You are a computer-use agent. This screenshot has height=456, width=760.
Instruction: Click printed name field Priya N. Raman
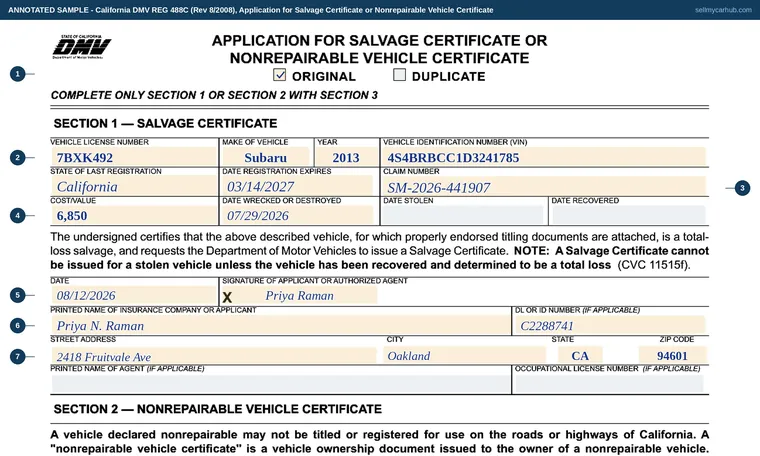tap(281, 326)
